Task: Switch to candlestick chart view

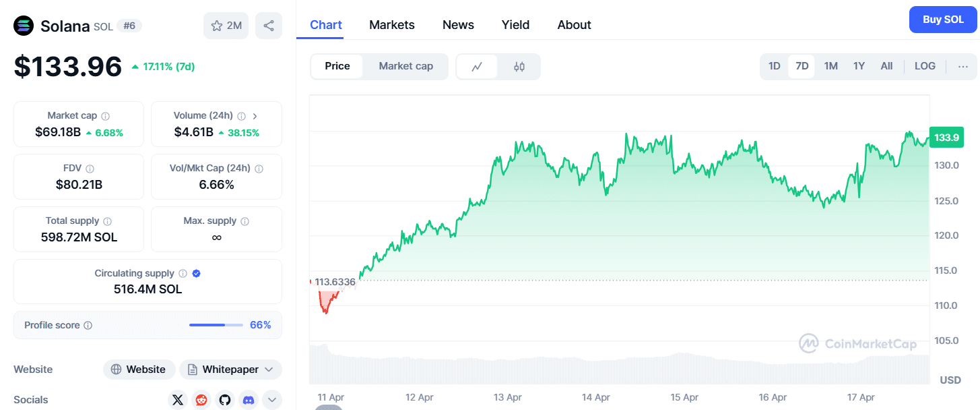Action: click(519, 67)
